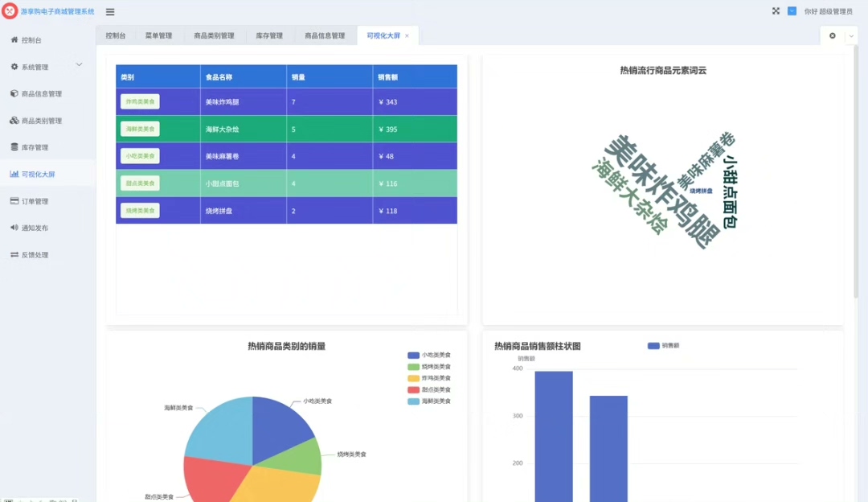Click 海鲜大杂烩 in the word cloud
The width and height of the screenshot is (868, 502).
[x=629, y=196]
